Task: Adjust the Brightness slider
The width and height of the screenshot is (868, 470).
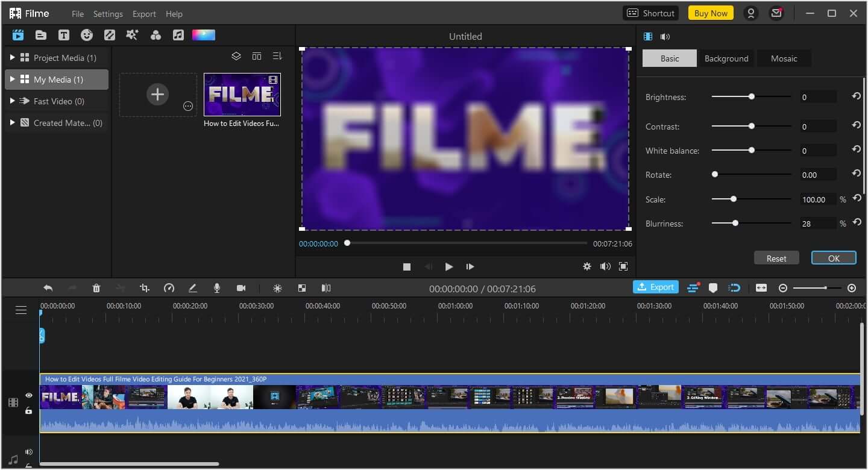Action: [x=751, y=96]
